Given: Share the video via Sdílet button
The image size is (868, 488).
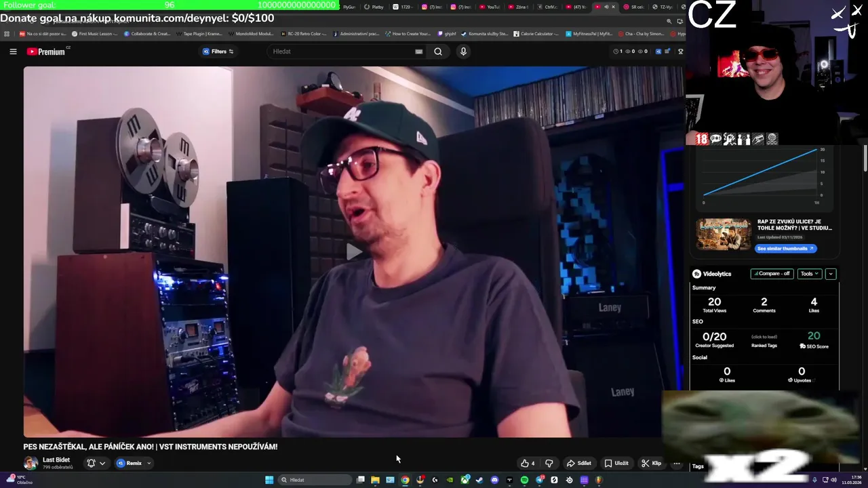Looking at the screenshot, I should tap(579, 464).
